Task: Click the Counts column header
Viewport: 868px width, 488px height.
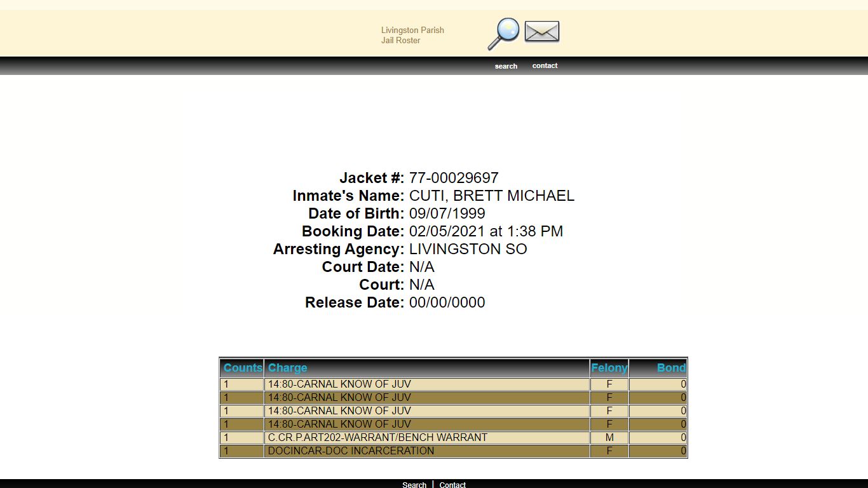Action: [242, 368]
